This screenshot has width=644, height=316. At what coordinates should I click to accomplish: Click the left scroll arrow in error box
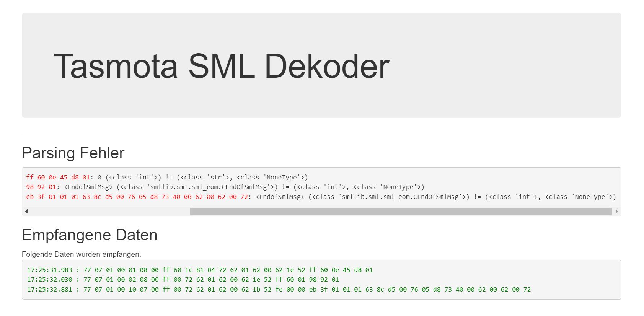click(26, 211)
